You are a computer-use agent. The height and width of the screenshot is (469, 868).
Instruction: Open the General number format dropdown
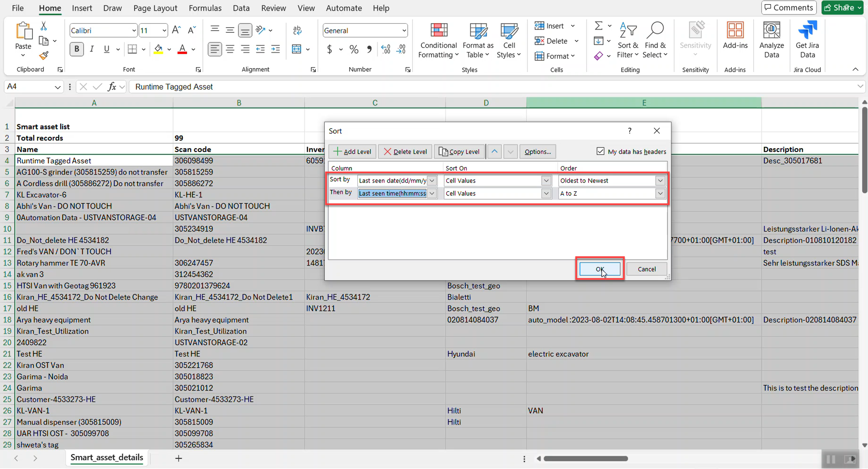[x=404, y=30]
